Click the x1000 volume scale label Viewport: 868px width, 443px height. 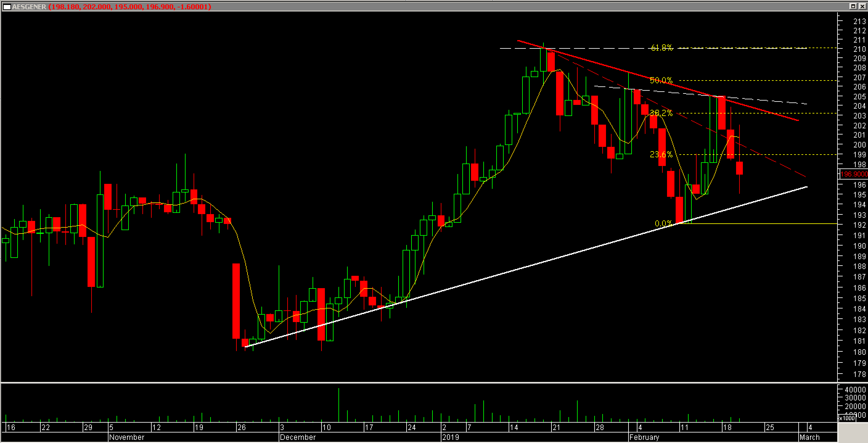[x=847, y=418]
